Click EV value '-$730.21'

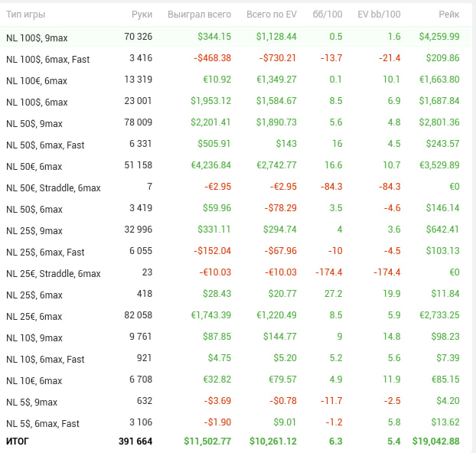tap(278, 58)
